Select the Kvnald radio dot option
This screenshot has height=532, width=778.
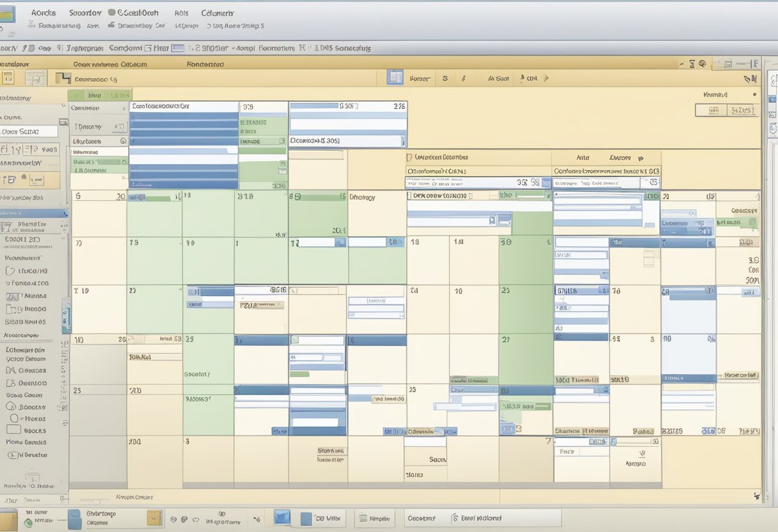click(x=754, y=95)
